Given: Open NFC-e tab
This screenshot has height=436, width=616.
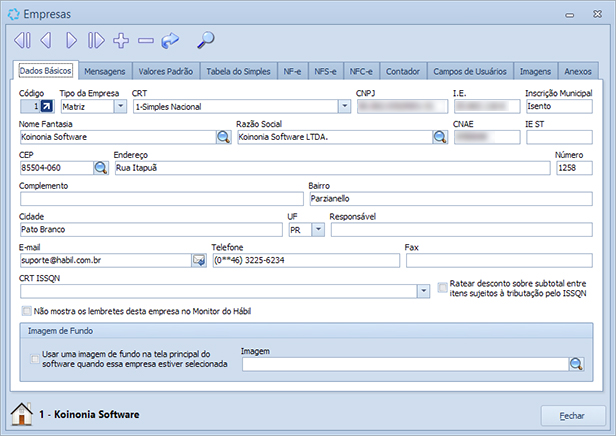Looking at the screenshot, I should (x=361, y=71).
